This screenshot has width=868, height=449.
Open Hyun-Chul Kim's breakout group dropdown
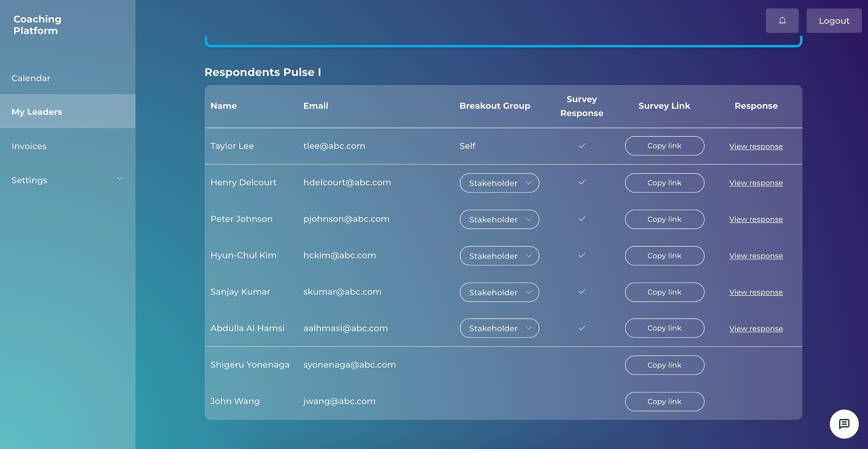[499, 256]
